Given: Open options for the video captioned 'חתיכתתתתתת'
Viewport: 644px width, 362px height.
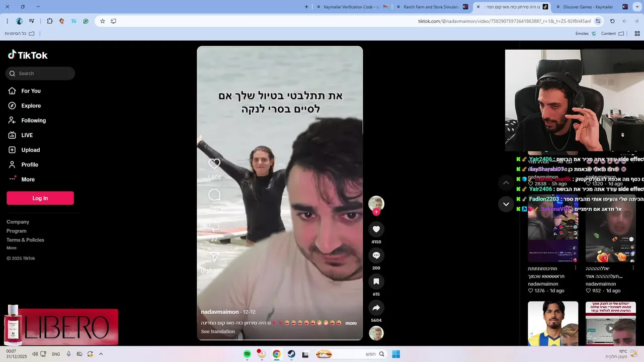Looking at the screenshot, I should point(576,268).
